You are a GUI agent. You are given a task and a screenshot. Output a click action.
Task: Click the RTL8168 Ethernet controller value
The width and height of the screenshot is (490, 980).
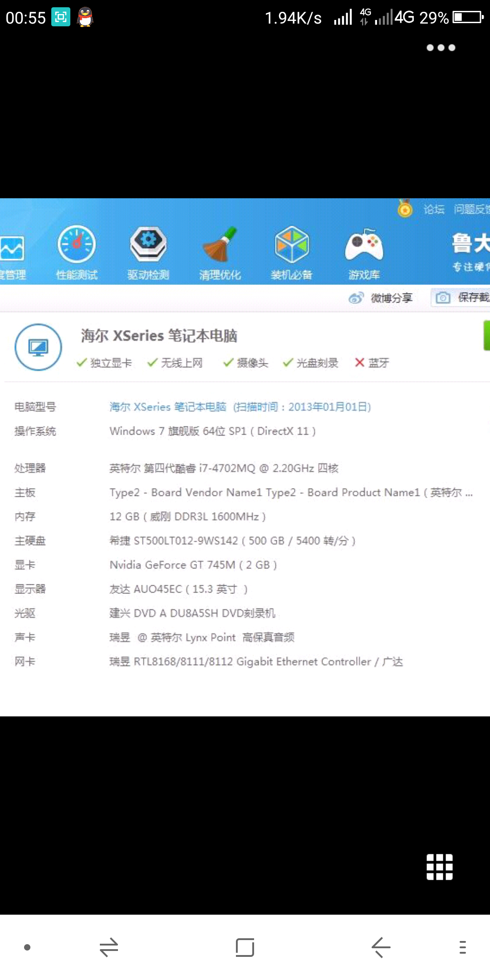(256, 661)
